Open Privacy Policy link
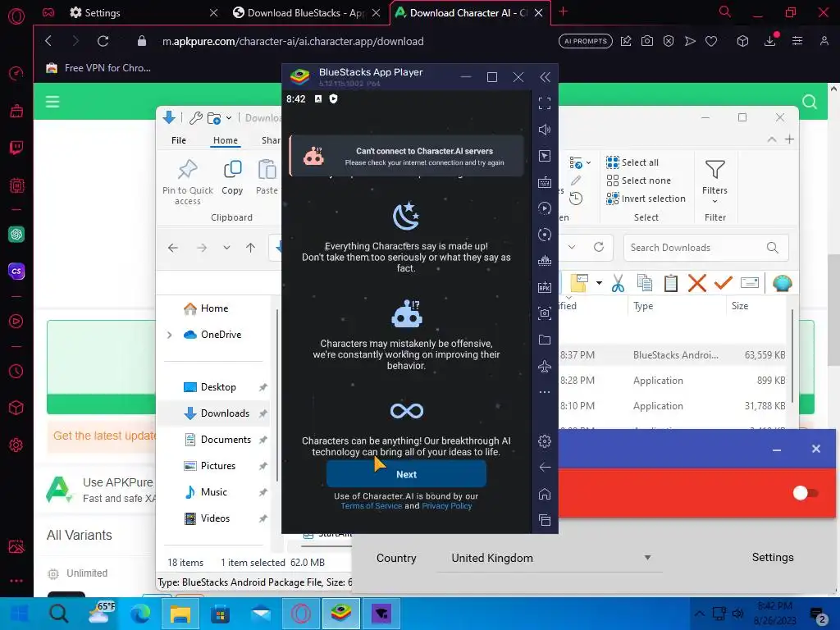This screenshot has width=840, height=630. pos(447,505)
